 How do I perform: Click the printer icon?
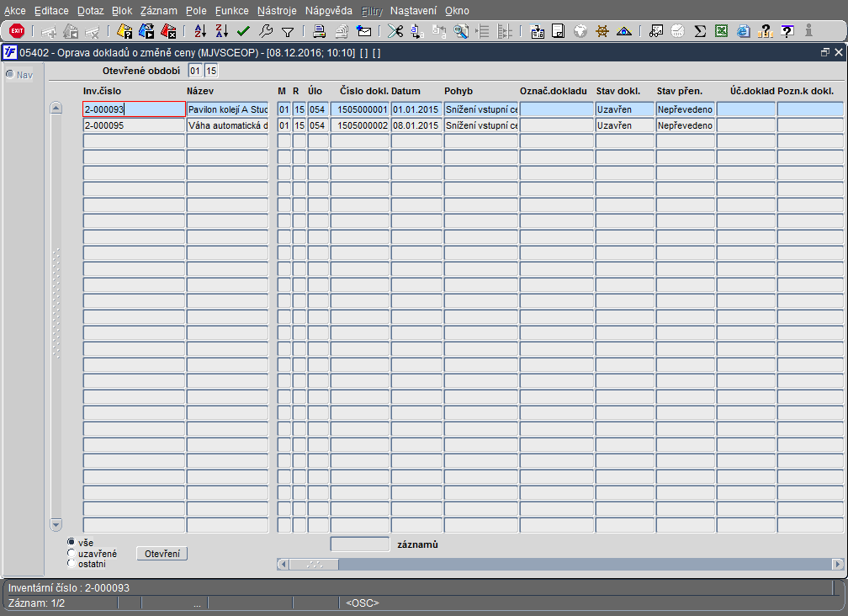pyautogui.click(x=319, y=31)
